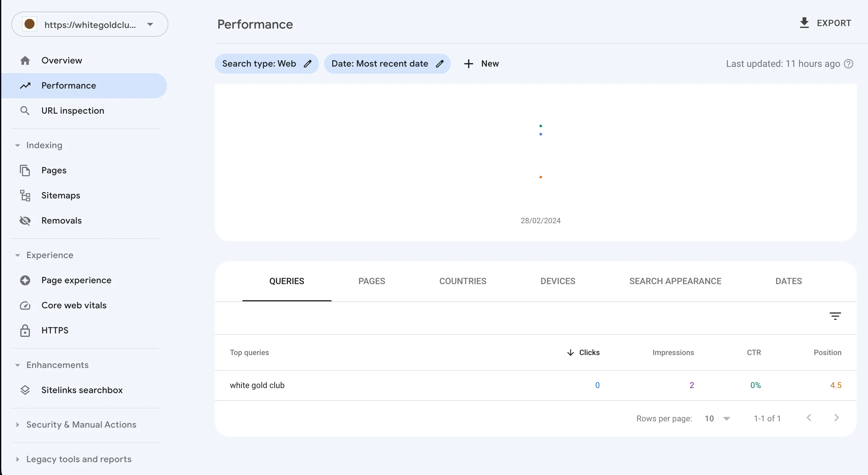868x475 pixels.
Task: Open Sitelinks searchbox enhancement
Action: pos(84,390)
